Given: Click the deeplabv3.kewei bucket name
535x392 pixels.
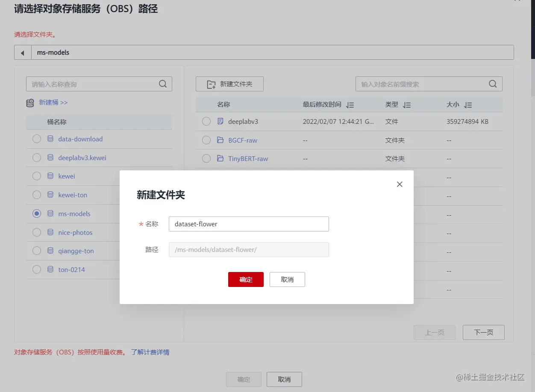Looking at the screenshot, I should tap(82, 158).
